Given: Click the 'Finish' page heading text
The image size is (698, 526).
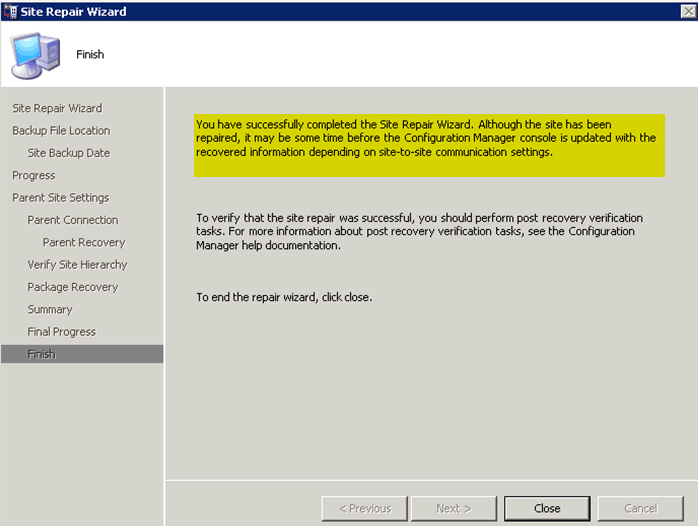Looking at the screenshot, I should click(x=90, y=54).
